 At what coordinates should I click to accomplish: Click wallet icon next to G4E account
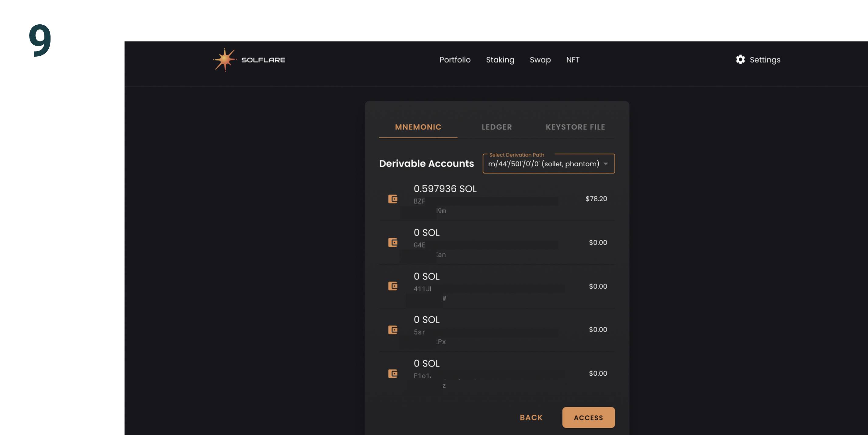point(393,242)
